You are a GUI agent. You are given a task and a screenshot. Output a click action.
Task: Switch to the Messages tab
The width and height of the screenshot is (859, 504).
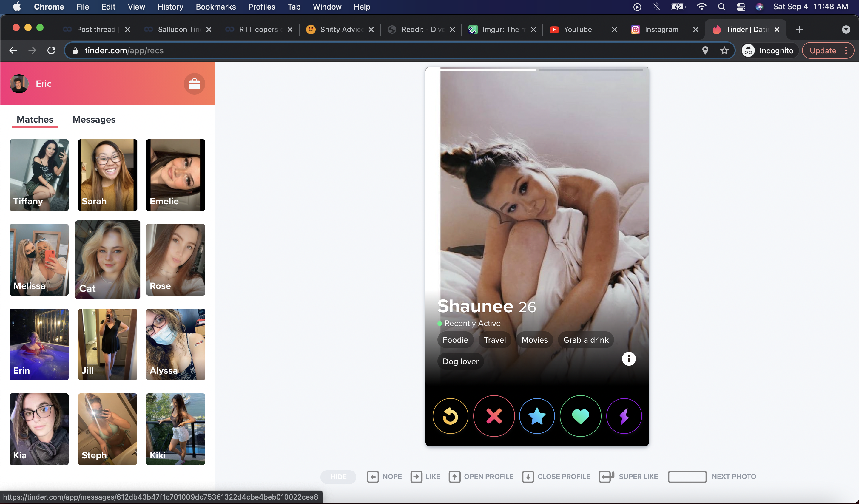tap(94, 120)
